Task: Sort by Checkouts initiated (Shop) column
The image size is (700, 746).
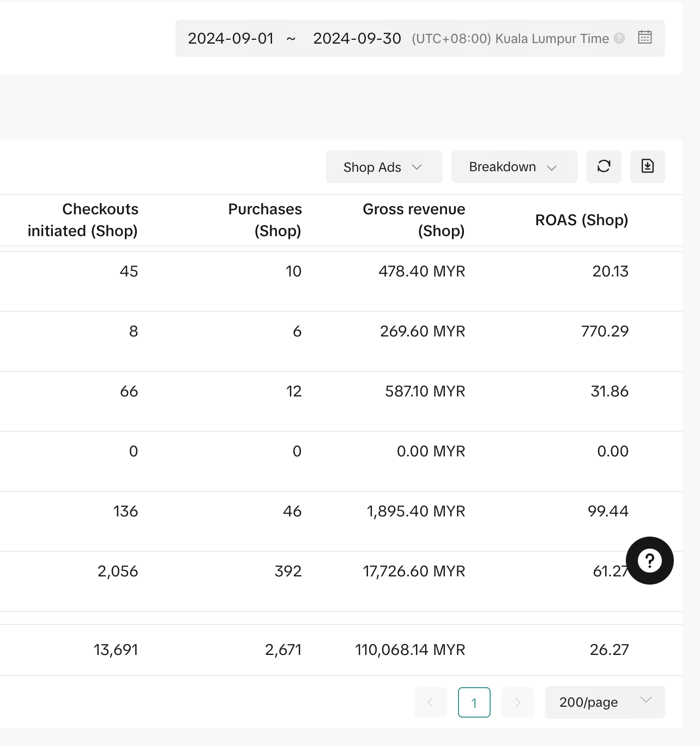Action: [83, 220]
